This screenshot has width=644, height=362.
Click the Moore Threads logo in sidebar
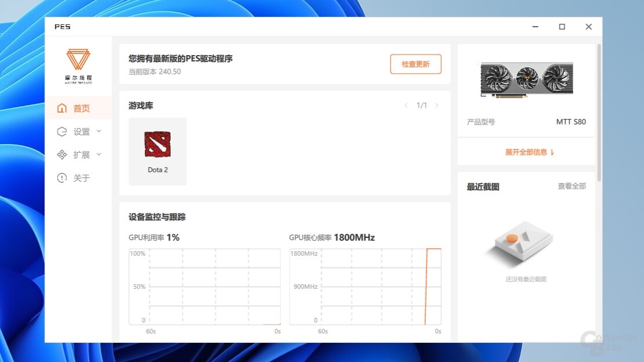click(x=78, y=66)
